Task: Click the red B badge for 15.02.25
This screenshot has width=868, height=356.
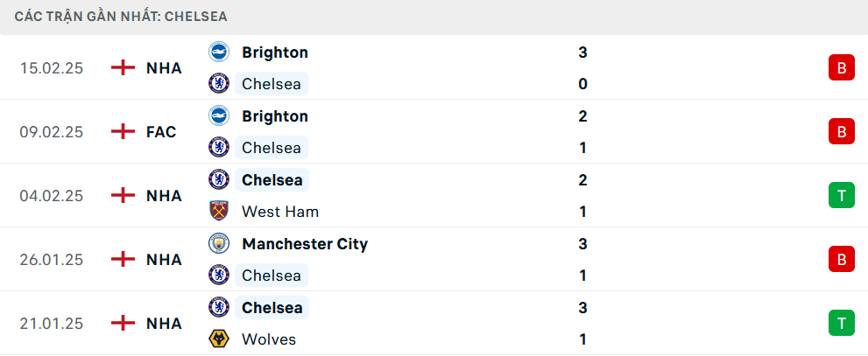Action: point(841,68)
